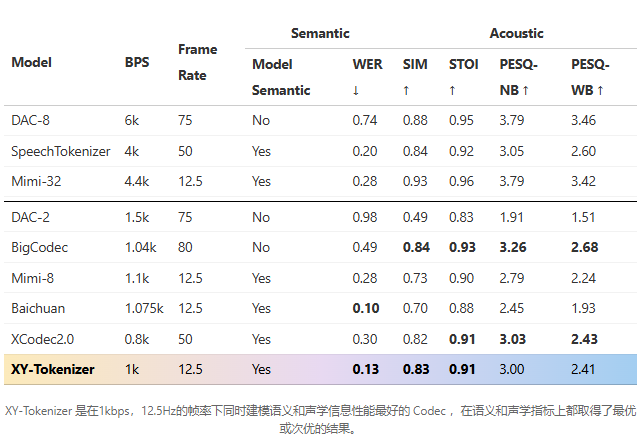642x446 pixels.
Task: Click the Acoustic group header
Action: point(516,33)
